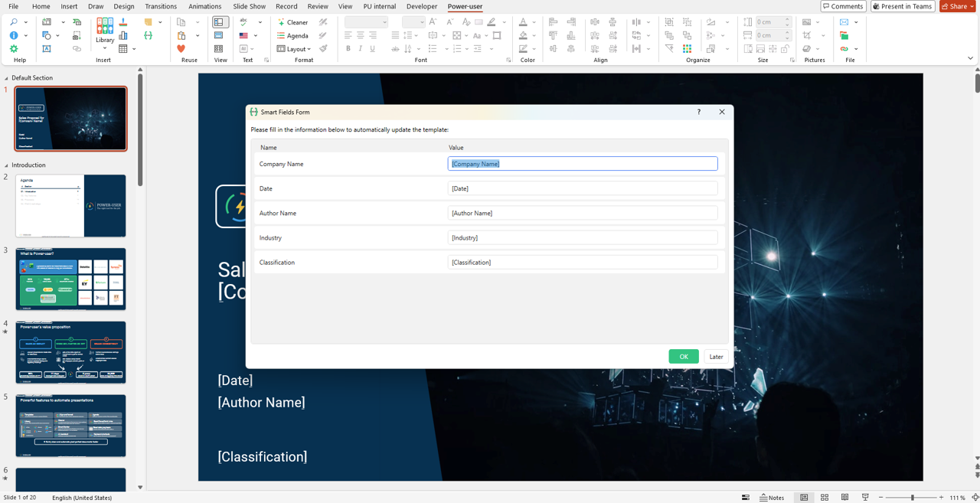
Task: Click the Agenda tool
Action: tap(292, 35)
